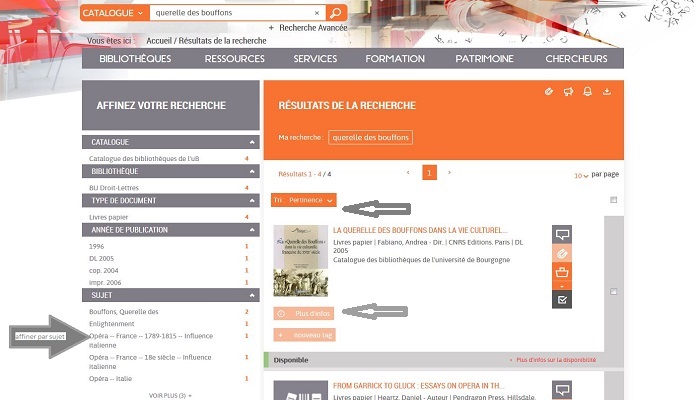Collapse the SUJET facet section
This screenshot has height=400, width=700.
point(251,297)
